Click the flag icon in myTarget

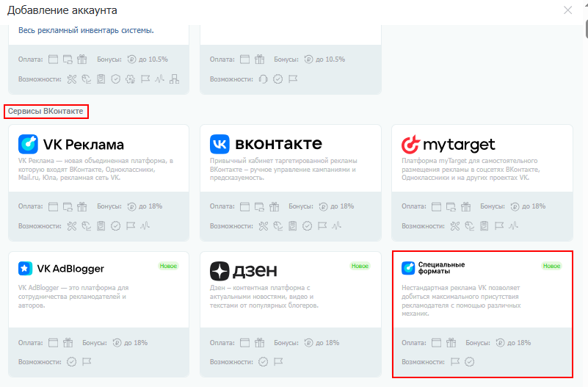pyautogui.click(x=498, y=226)
